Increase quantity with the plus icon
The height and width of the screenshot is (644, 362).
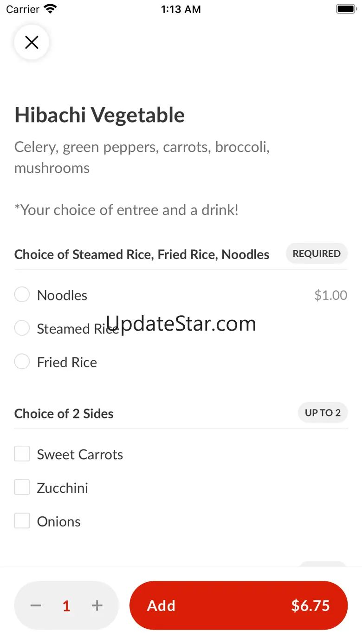tap(97, 605)
